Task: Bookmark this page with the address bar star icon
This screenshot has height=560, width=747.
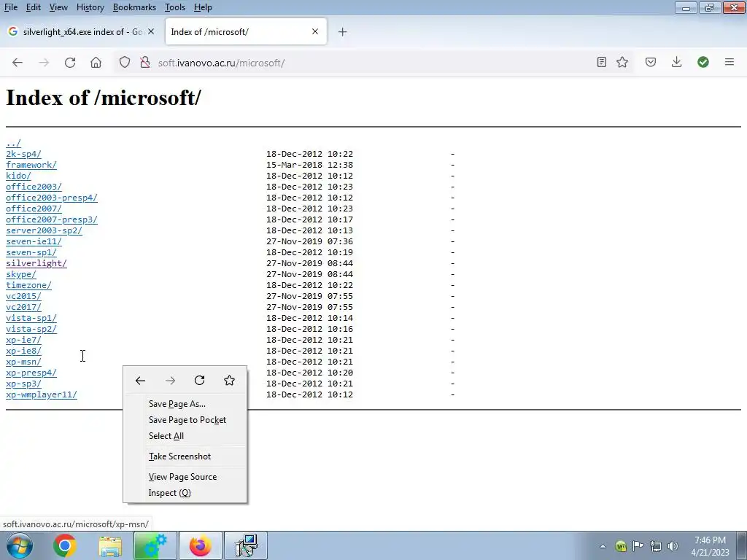Action: (622, 63)
